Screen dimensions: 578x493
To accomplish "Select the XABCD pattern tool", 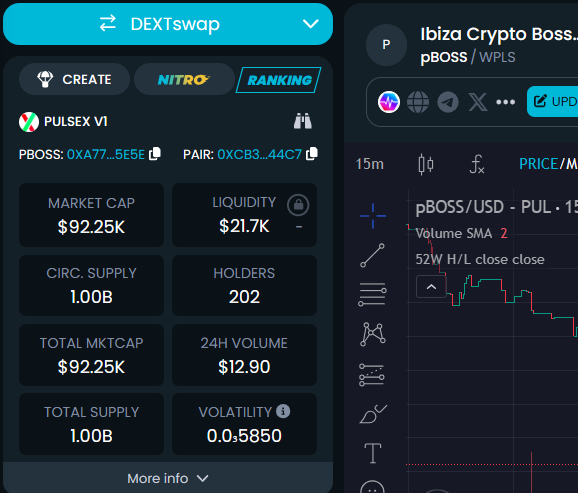I will (373, 334).
